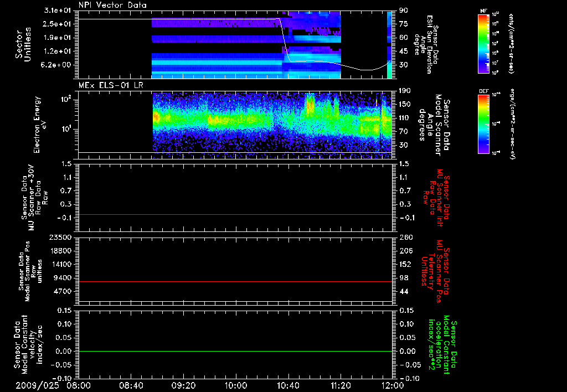Click the 23500 scanner position axis value

coord(61,237)
